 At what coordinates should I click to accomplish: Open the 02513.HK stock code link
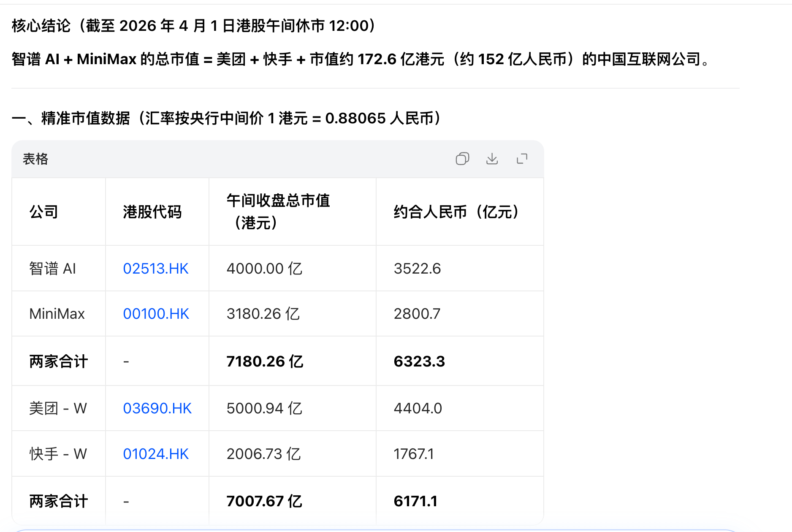156,269
